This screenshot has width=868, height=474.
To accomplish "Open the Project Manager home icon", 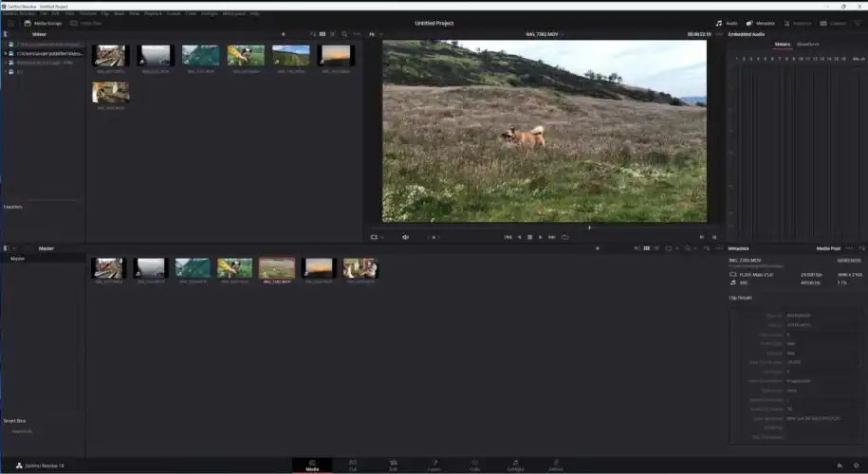I will tap(839, 465).
